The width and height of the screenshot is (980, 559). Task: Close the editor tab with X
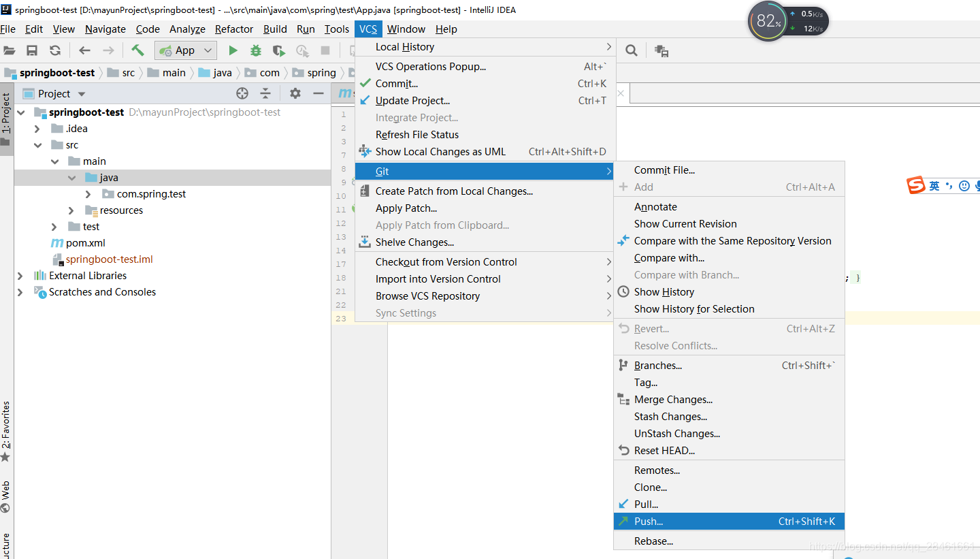pos(621,93)
